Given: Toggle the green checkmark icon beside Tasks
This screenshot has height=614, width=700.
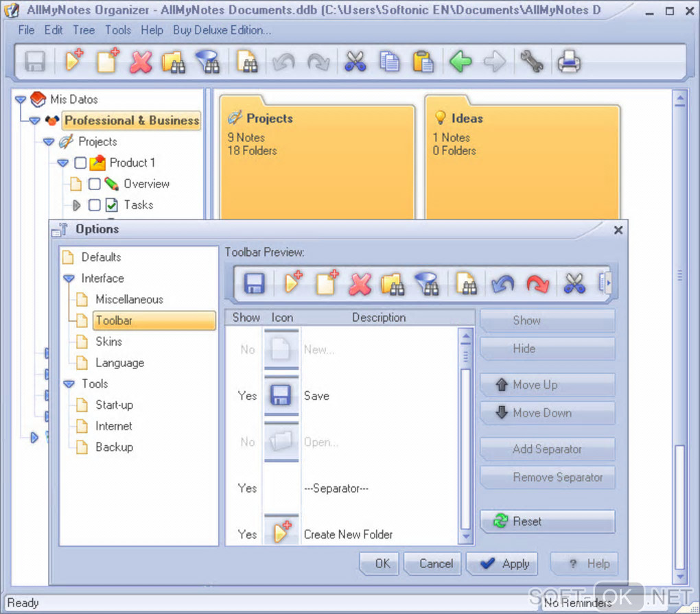Looking at the screenshot, I should [x=112, y=205].
